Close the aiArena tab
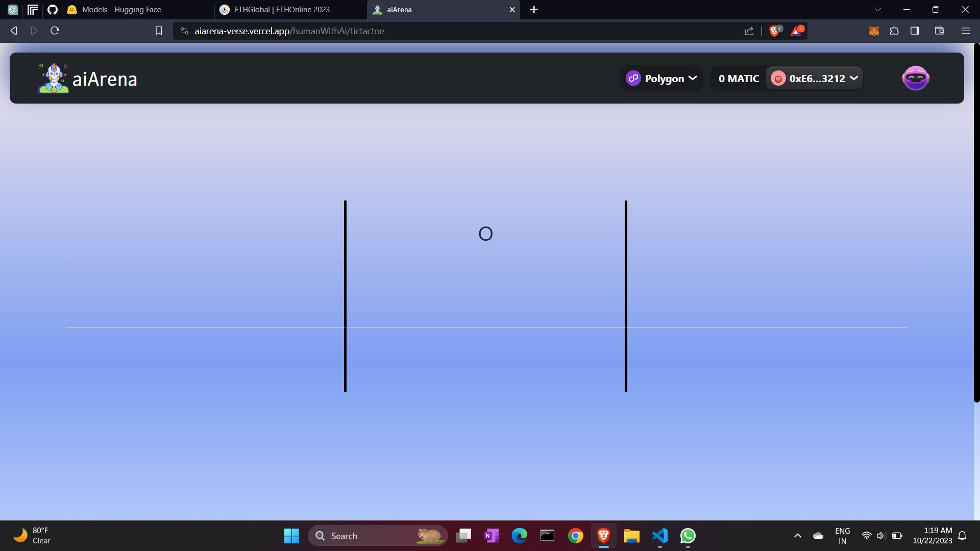The height and width of the screenshot is (551, 980). [x=512, y=10]
